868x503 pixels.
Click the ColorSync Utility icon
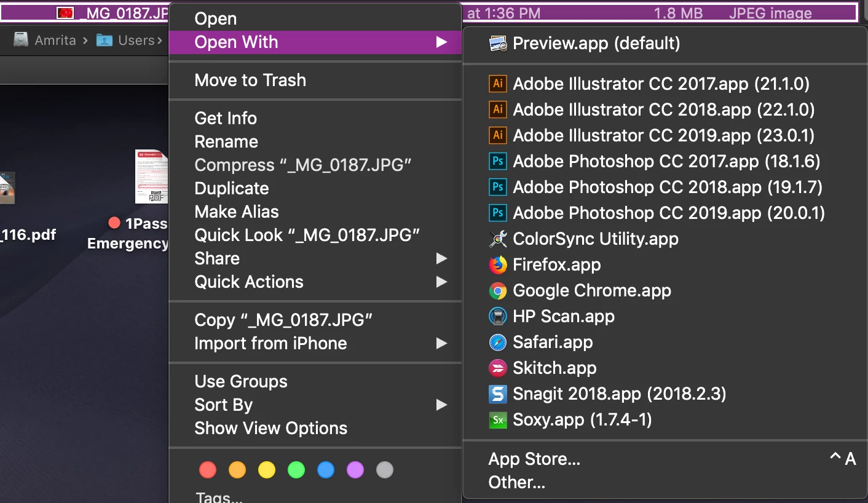tap(498, 239)
